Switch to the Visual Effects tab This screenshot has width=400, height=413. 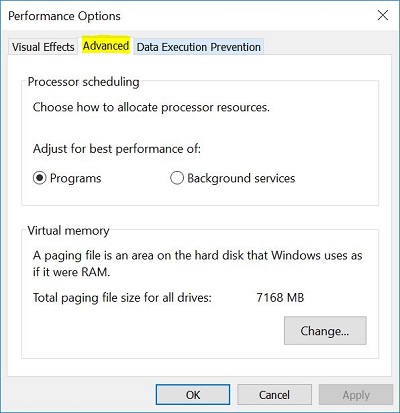click(43, 47)
